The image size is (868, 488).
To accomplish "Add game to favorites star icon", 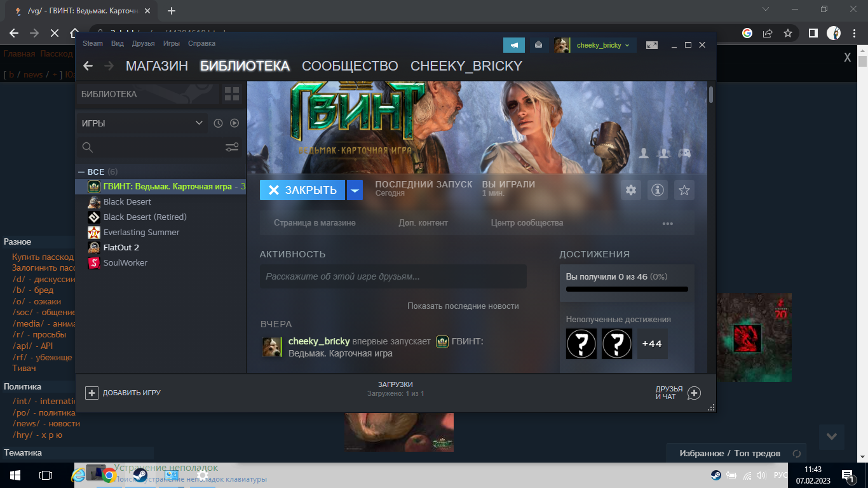I will point(684,190).
